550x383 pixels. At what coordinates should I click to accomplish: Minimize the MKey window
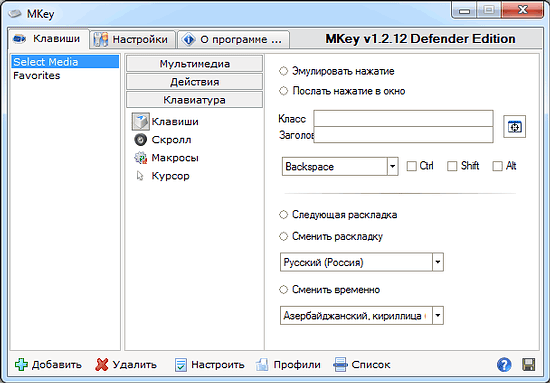point(464,11)
